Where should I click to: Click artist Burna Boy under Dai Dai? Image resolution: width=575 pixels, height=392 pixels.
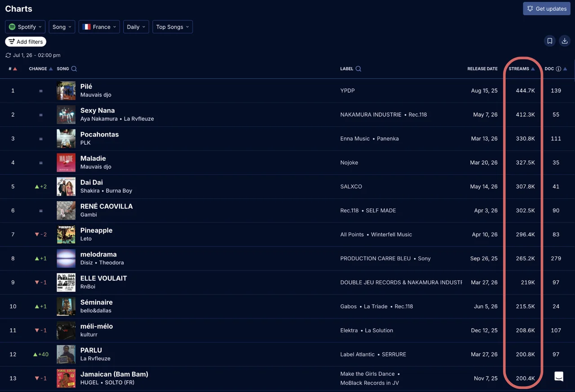point(119,191)
